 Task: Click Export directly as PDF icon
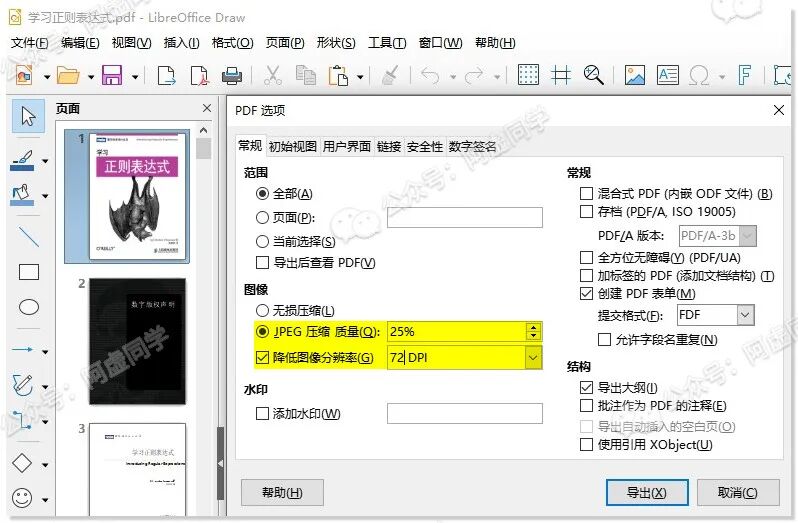[199, 76]
